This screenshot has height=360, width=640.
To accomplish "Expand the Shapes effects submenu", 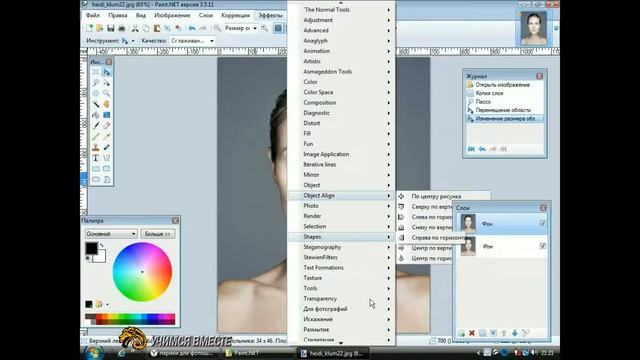I will point(341,237).
